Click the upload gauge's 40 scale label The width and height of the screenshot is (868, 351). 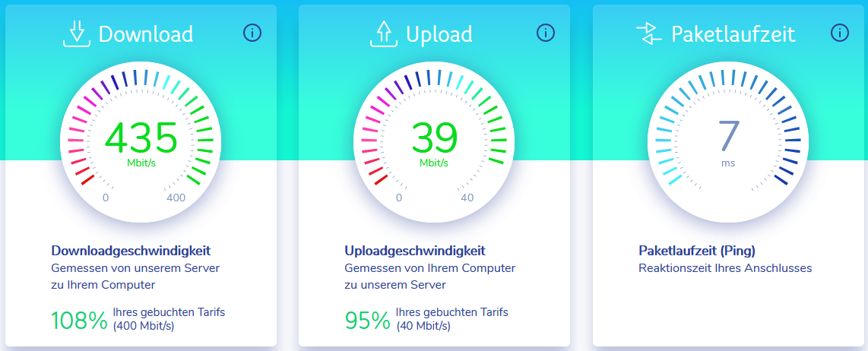tap(467, 198)
